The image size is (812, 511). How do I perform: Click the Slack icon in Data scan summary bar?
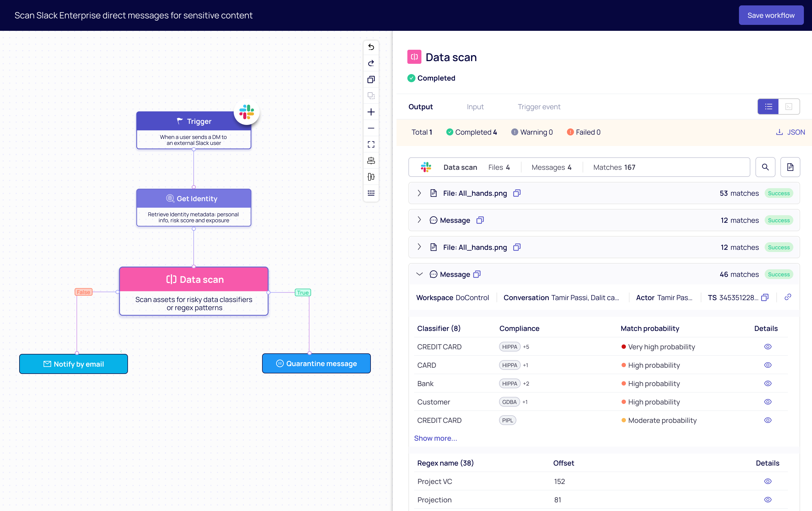click(426, 167)
